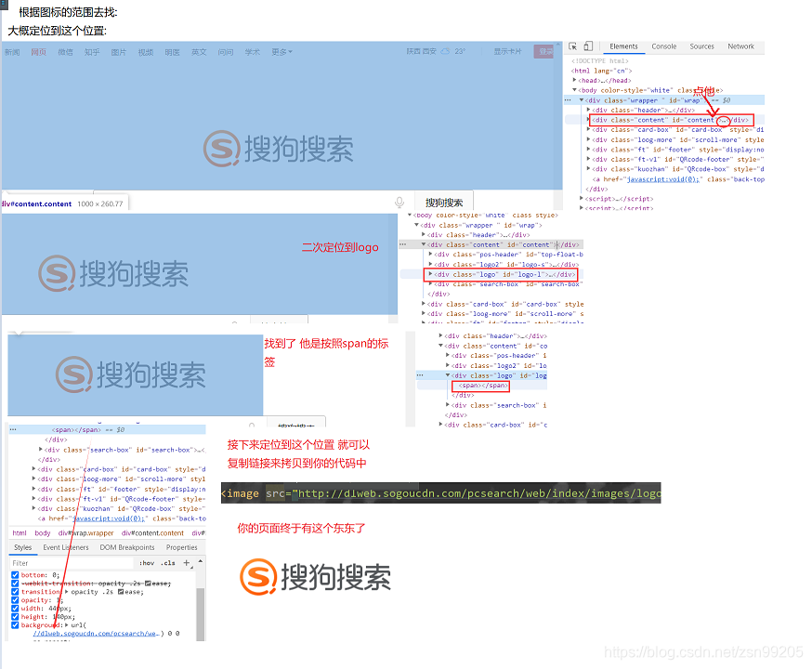The image size is (812, 669).
Task: Click the 网页 highlighted nav link
Action: 38,52
